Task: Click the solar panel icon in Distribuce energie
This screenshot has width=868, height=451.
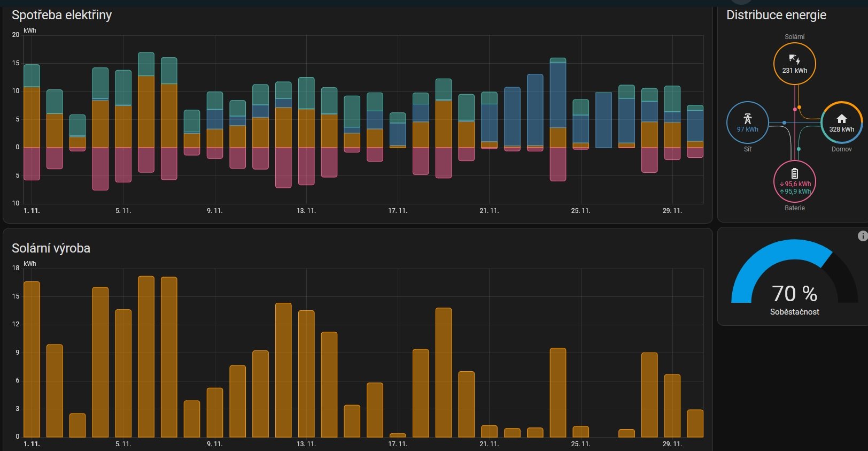Action: coord(794,59)
